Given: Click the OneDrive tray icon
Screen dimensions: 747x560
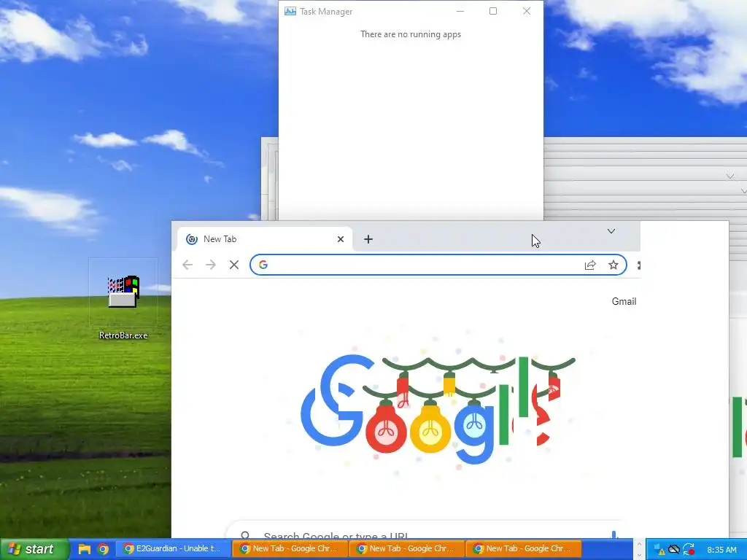Looking at the screenshot, I should [673, 550].
